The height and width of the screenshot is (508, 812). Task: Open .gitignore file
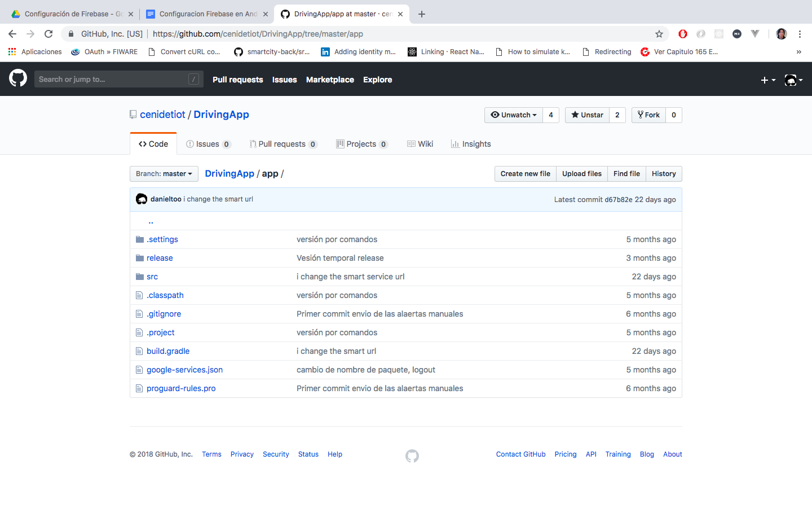click(x=164, y=314)
